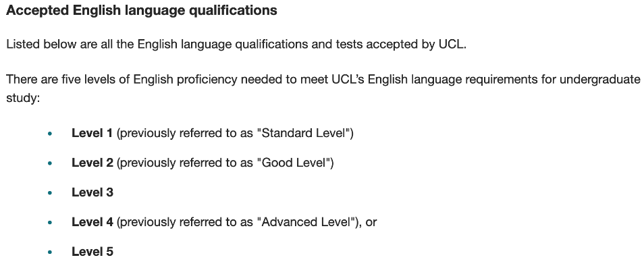
Task: Click the bullet dot beside Level 1
Action: click(x=50, y=134)
